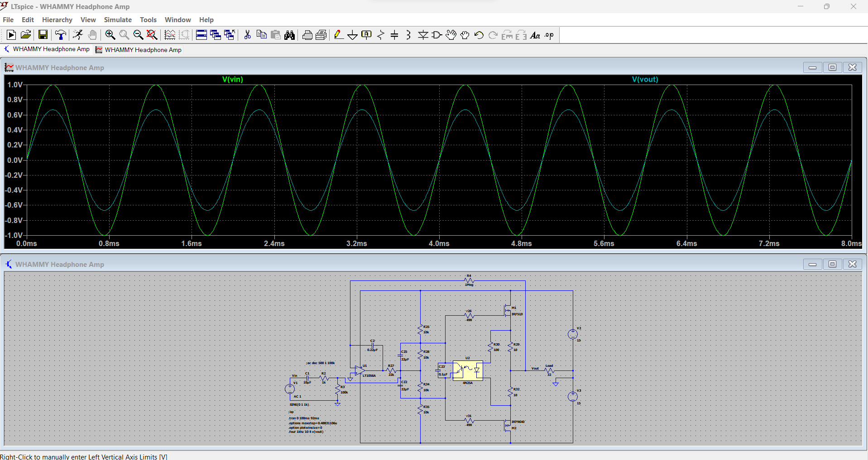
Task: Select the draw wire pencil tool
Action: (338, 35)
